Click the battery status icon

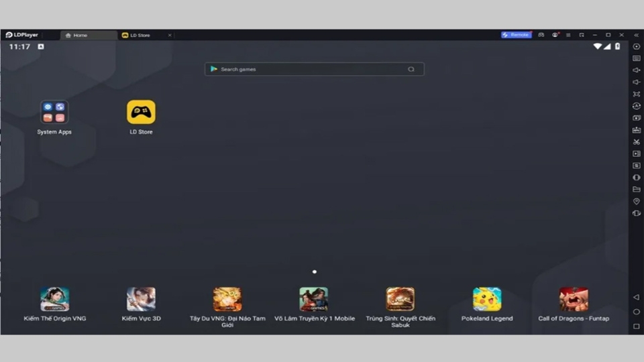click(617, 46)
